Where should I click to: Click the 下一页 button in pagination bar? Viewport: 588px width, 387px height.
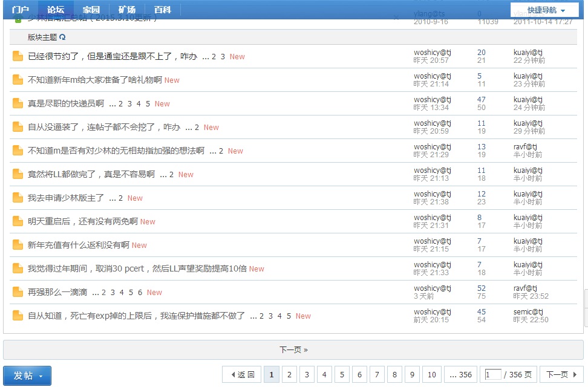point(561,375)
